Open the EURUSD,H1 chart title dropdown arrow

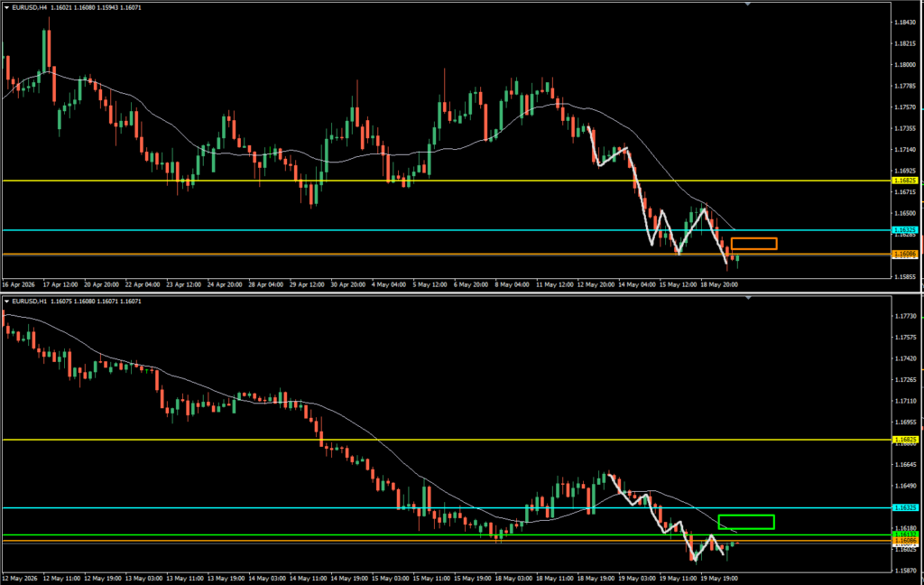(7, 302)
